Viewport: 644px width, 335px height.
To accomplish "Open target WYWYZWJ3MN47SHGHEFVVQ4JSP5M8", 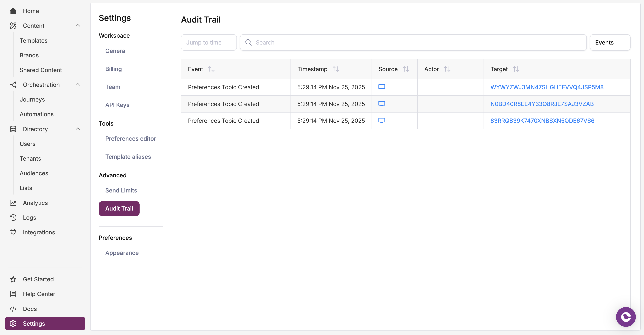I will (x=547, y=87).
